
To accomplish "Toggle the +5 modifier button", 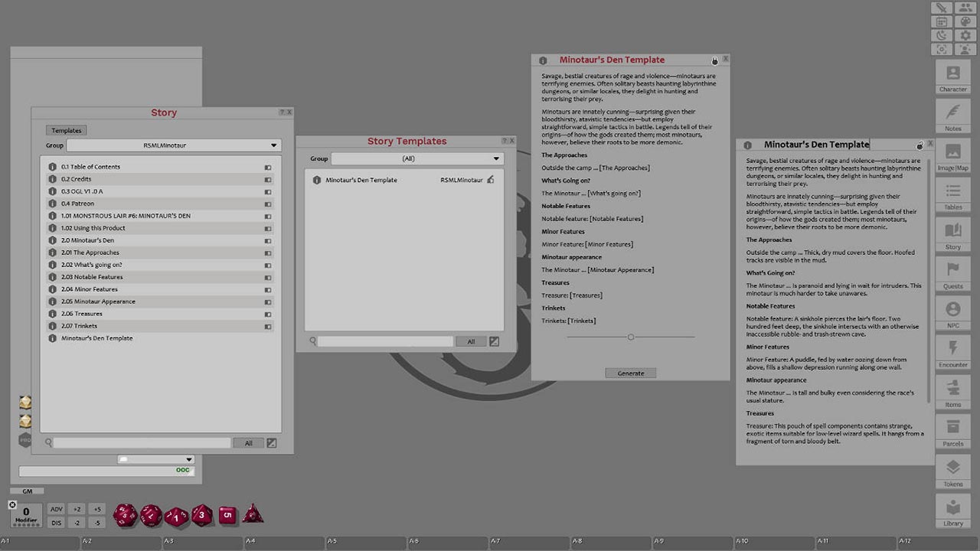I will click(x=96, y=509).
